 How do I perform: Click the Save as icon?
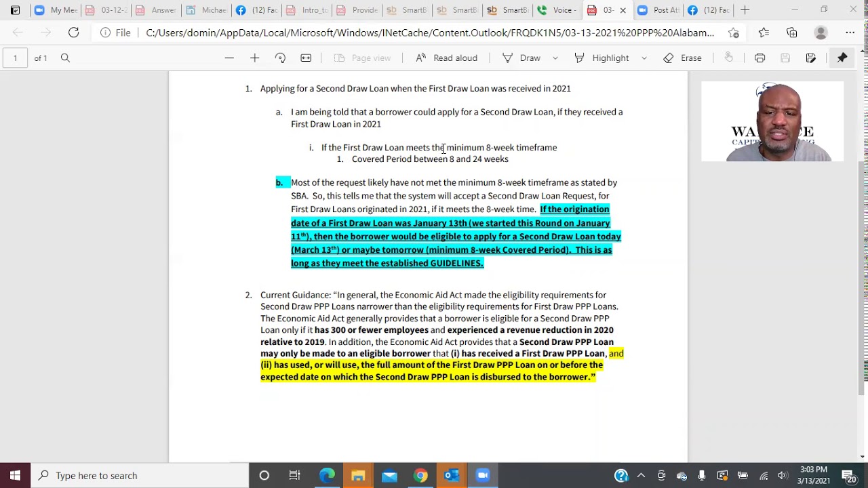tap(811, 58)
